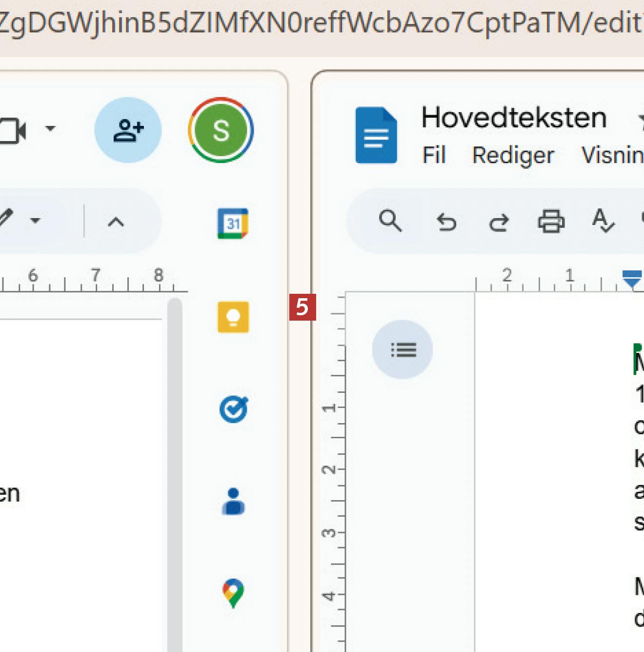Open Google Tasks side panel
This screenshot has height=652, width=644.
pos(233,408)
